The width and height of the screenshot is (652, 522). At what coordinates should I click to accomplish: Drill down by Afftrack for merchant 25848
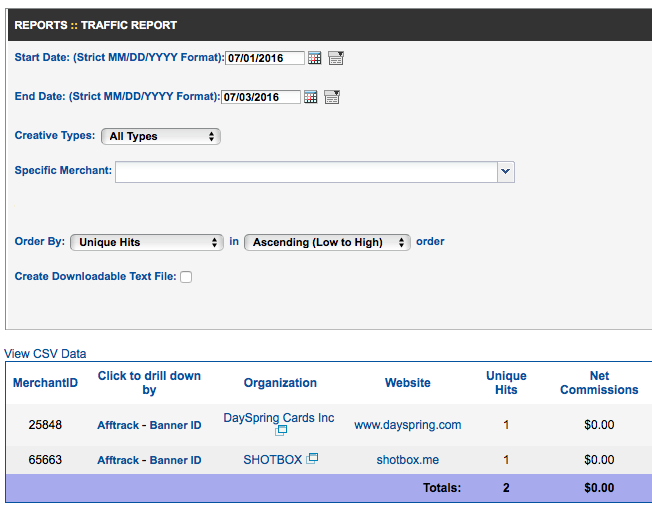coord(117,425)
